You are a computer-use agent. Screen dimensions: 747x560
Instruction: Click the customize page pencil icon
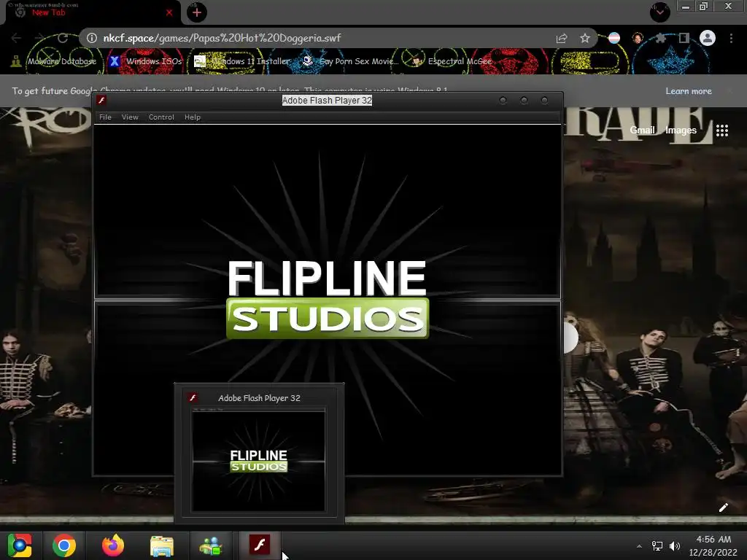pyautogui.click(x=723, y=507)
